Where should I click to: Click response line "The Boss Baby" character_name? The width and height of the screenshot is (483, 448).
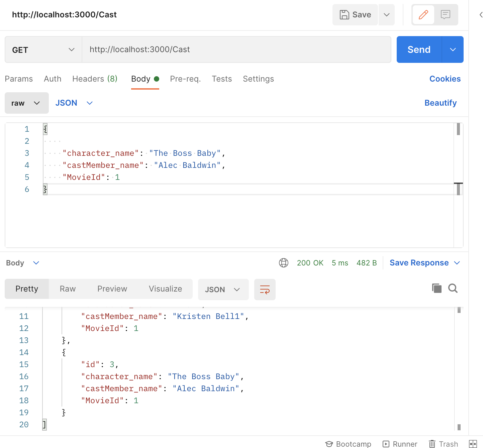tap(163, 376)
